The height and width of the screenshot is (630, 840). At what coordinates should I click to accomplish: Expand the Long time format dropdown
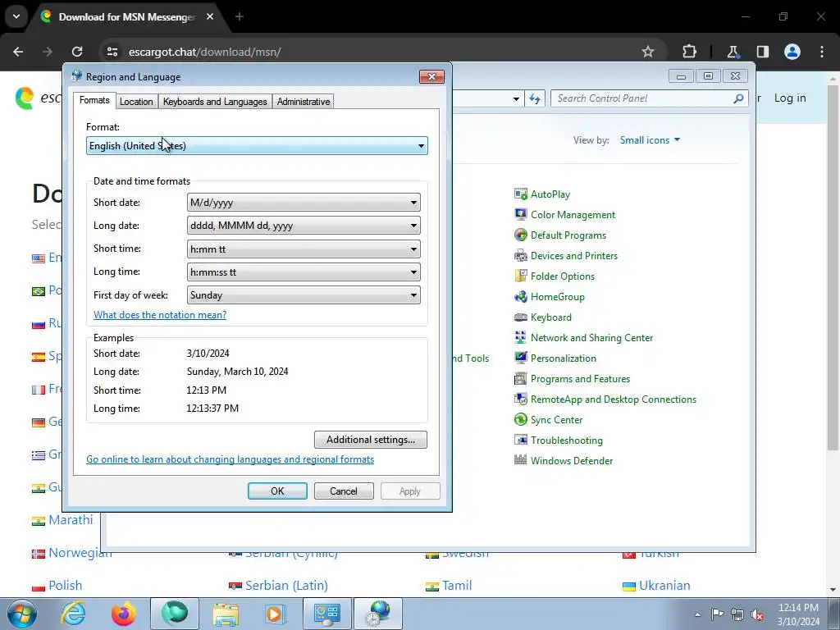pyautogui.click(x=304, y=272)
